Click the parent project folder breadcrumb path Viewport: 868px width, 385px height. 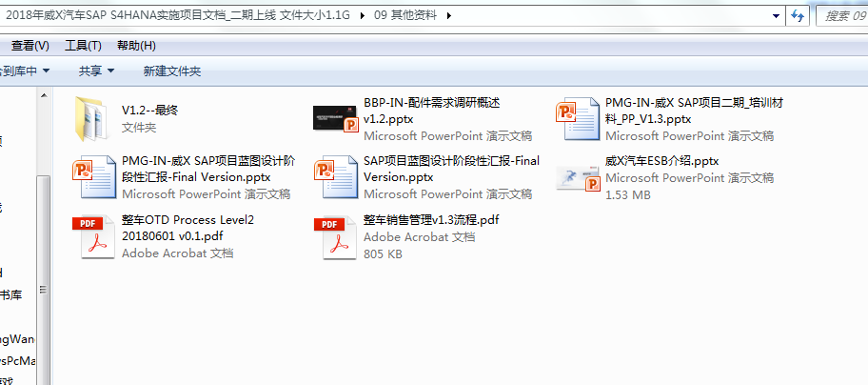[x=181, y=16]
